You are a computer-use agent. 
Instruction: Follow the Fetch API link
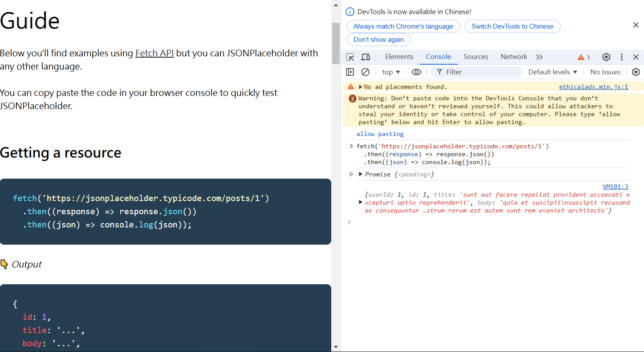(155, 53)
